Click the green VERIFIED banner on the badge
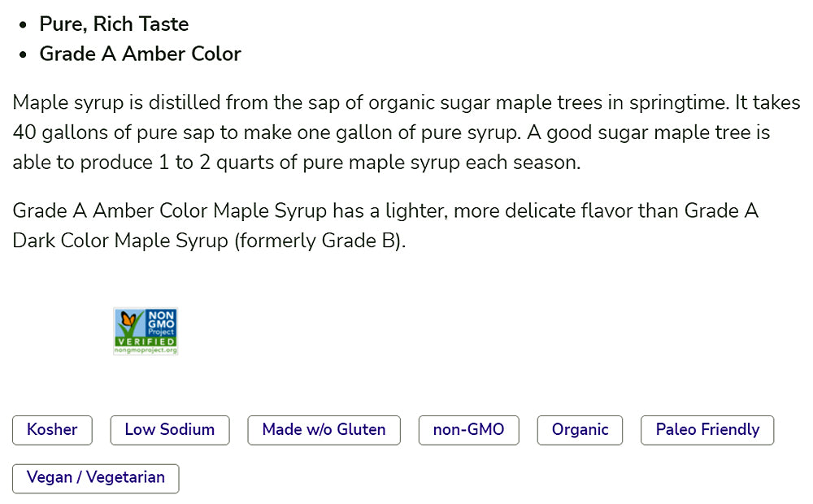813x504 pixels. [146, 342]
